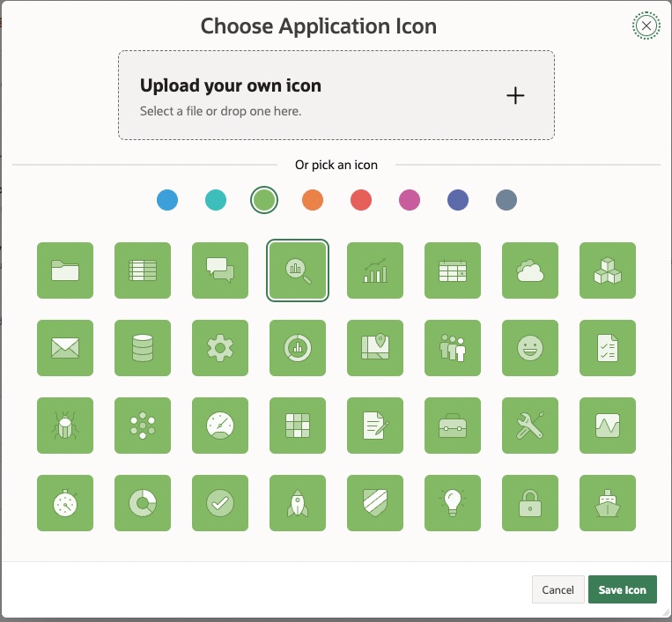
Task: Select the wrench and screwdriver tools icon
Action: 530,426
